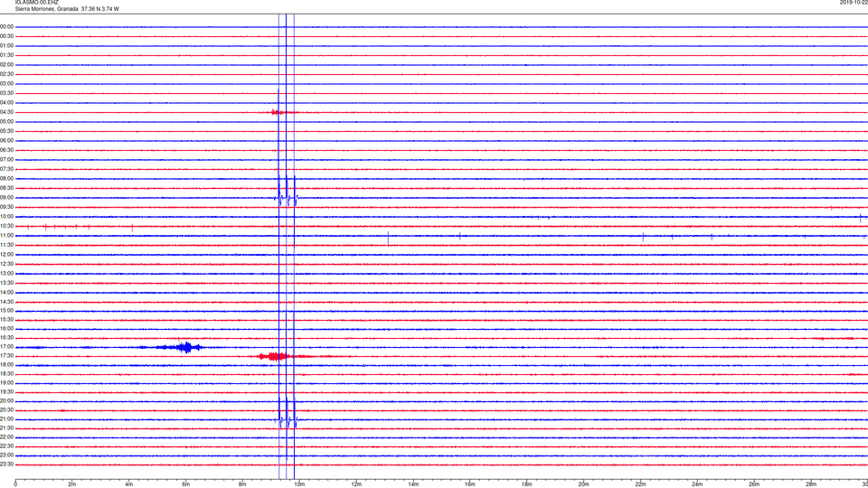868x488 pixels.
Task: Click the '6m' minute axis label
Action: [186, 484]
